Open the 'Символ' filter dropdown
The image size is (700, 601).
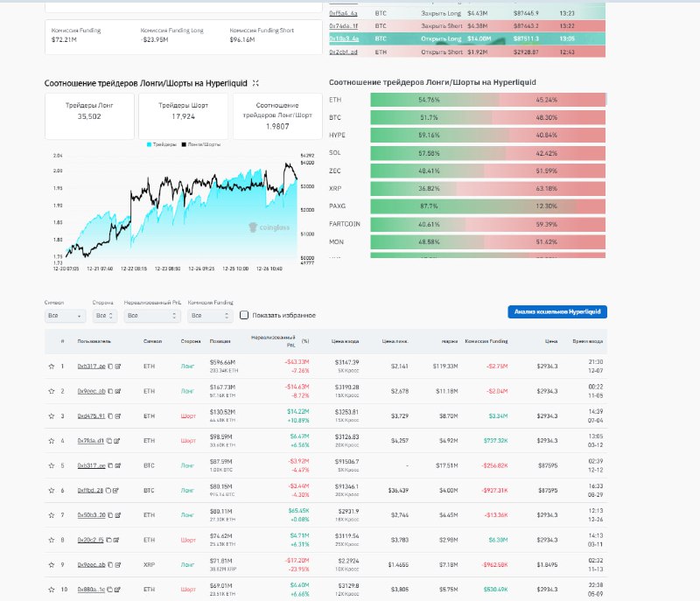pos(65,315)
